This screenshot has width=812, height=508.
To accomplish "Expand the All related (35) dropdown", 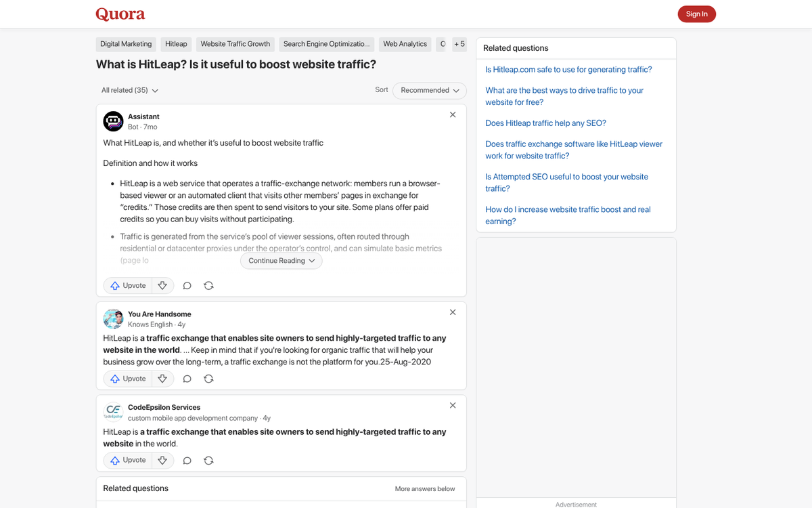I will (x=129, y=90).
